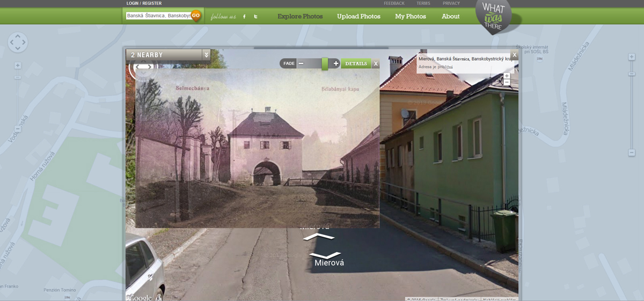Zoom in on the left map

pos(18,65)
